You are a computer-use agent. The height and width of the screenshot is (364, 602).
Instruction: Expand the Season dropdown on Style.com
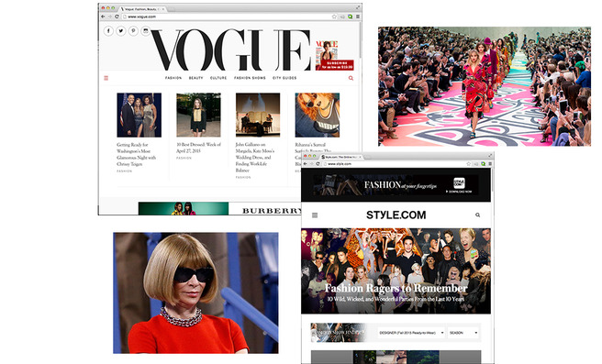tap(463, 333)
